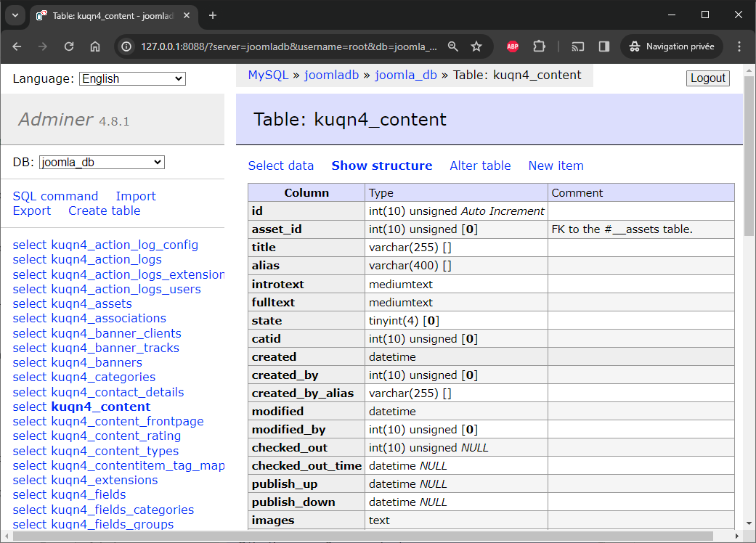Click the asset_id column name cell
Viewport: 756px width, 543px height.
click(x=306, y=229)
